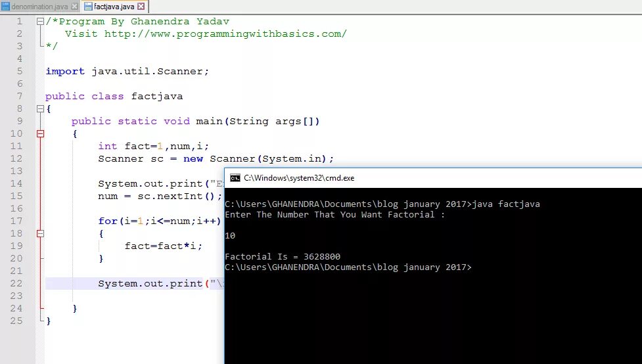Image resolution: width=642 pixels, height=364 pixels.
Task: Click the closing brace on line 25
Action: (49, 321)
